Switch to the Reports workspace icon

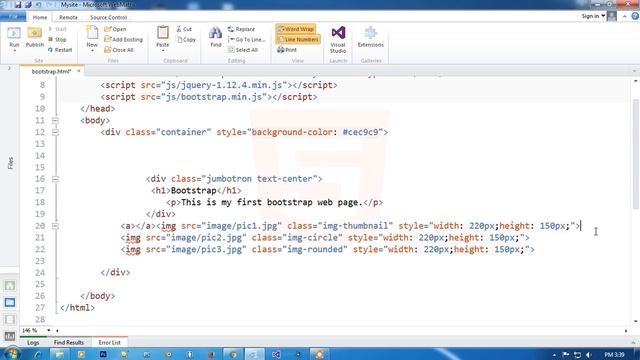10,336
